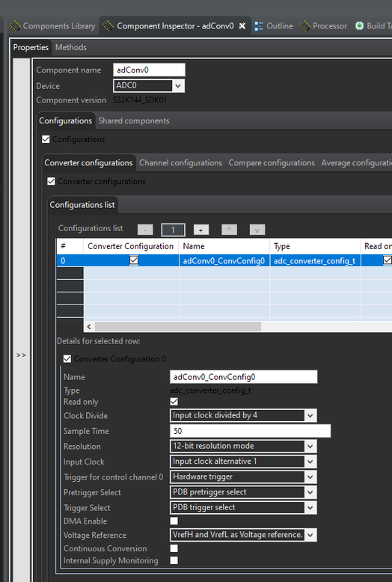Click the Processor view chip icon
Screen dimensions: 392x582
(x=304, y=26)
